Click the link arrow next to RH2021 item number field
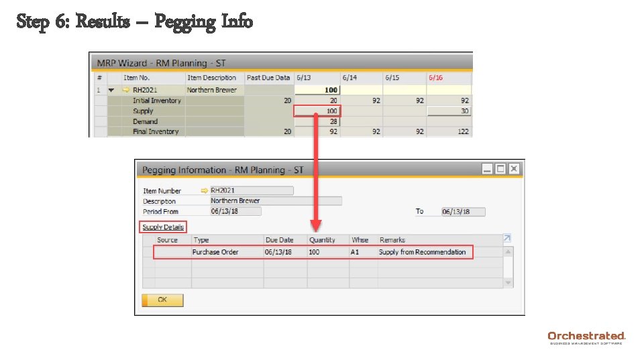 pos(204,190)
